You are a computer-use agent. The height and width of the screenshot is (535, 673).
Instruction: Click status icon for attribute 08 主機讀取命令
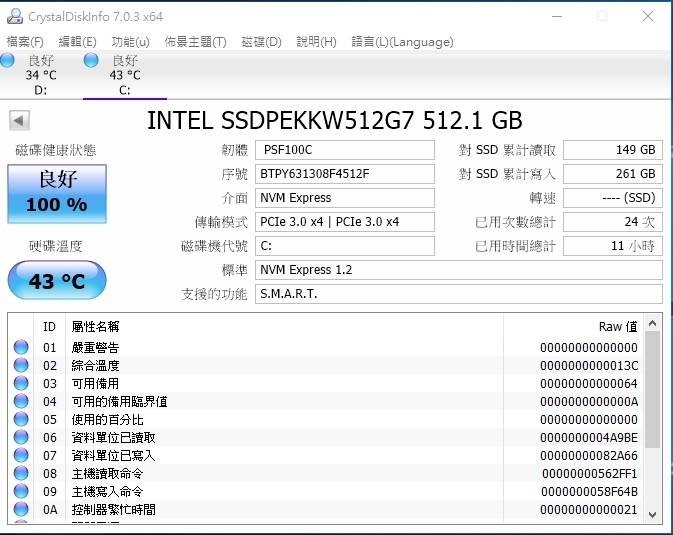click(21, 473)
